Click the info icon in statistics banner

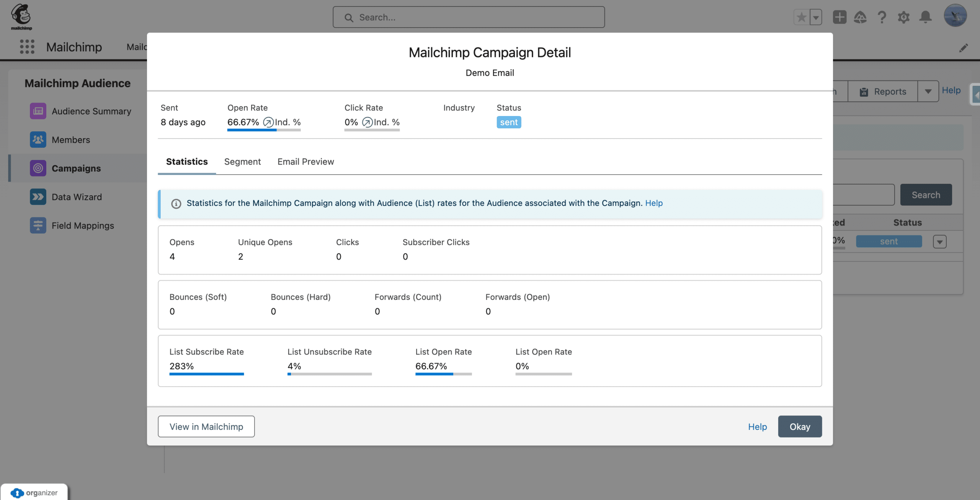tap(176, 204)
